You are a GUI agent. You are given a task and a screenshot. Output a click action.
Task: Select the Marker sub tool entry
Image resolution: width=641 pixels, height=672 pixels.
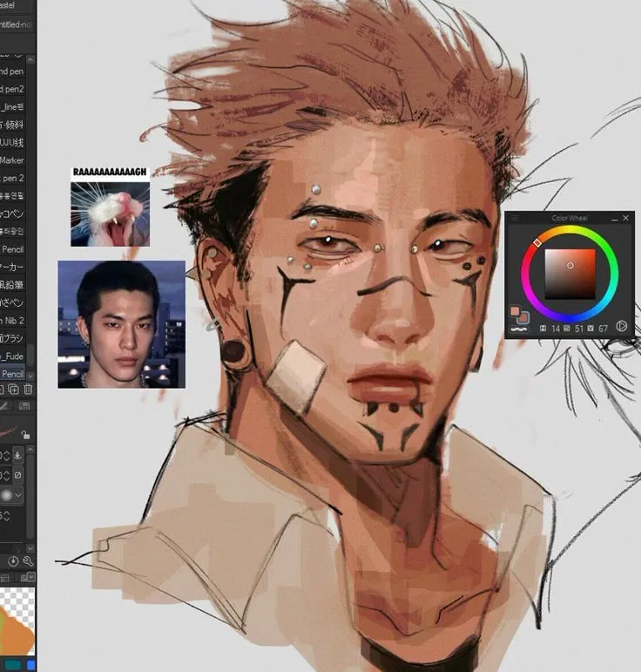pyautogui.click(x=12, y=160)
